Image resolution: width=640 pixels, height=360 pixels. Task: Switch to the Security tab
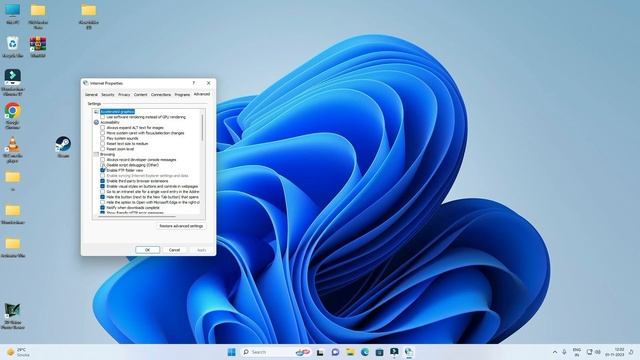(108, 94)
